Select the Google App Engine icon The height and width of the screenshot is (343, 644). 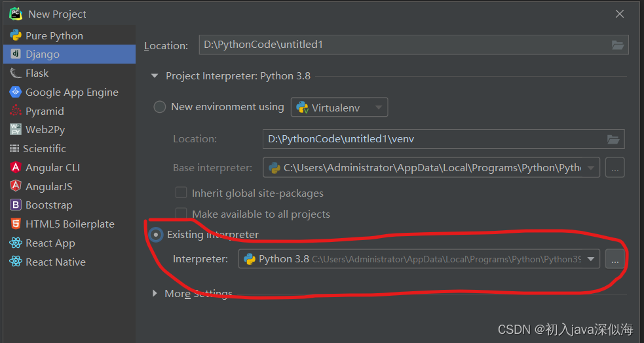16,92
